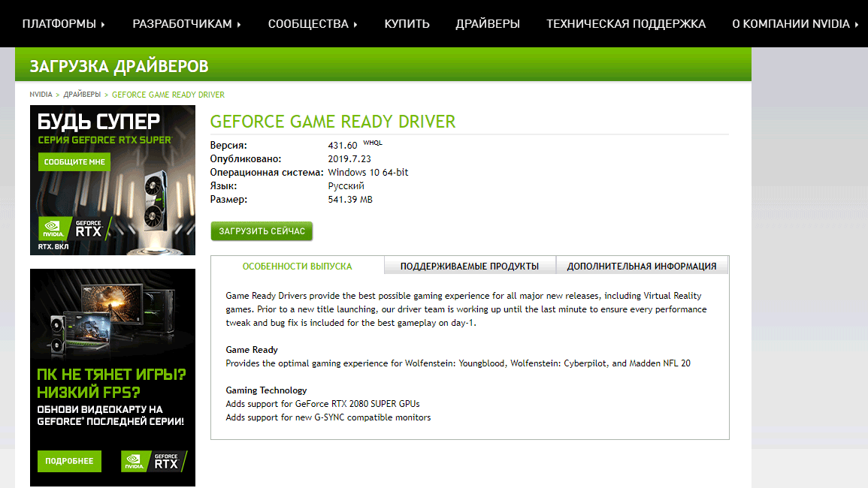
Task: Click the RTX. ВКЛ caption in the banner
Action: coord(53,247)
